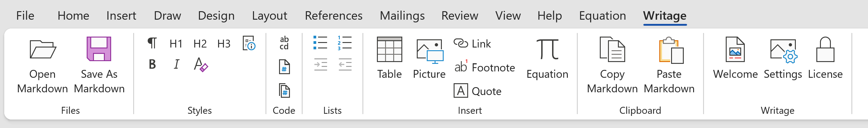Insert a Footnote
Image resolution: width=868 pixels, height=128 pixels.
(x=484, y=67)
